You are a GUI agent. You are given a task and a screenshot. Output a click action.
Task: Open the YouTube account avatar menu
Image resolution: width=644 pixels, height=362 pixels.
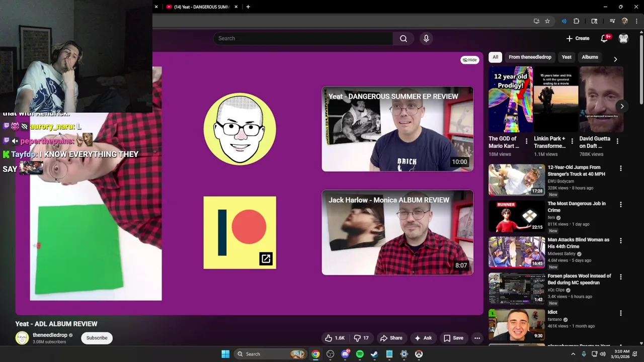pyautogui.click(x=623, y=38)
